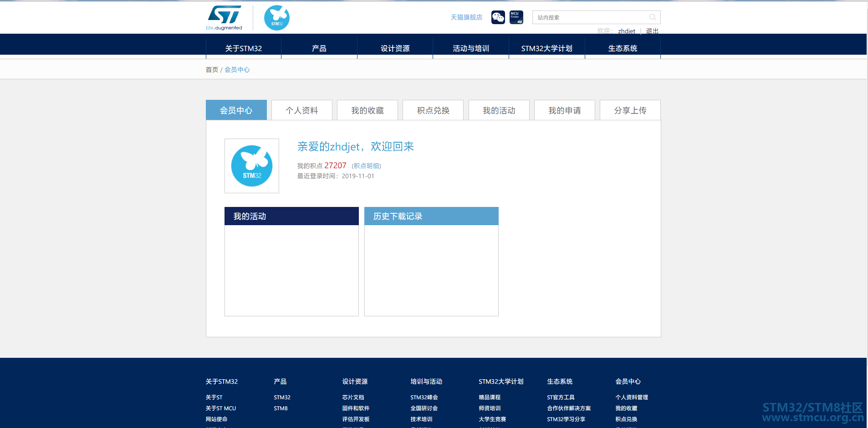The height and width of the screenshot is (428, 868).
Task: Select the 会员中心 tab
Action: (236, 110)
